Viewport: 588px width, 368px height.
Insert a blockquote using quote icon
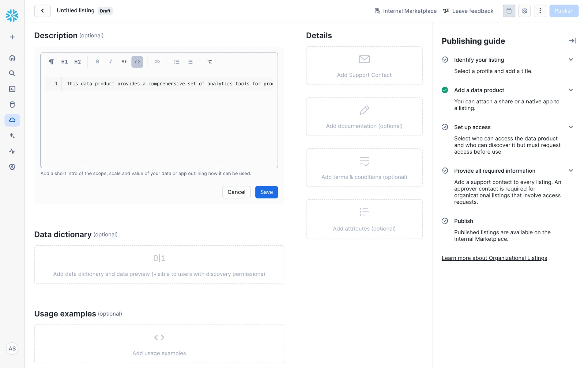pyautogui.click(x=124, y=62)
